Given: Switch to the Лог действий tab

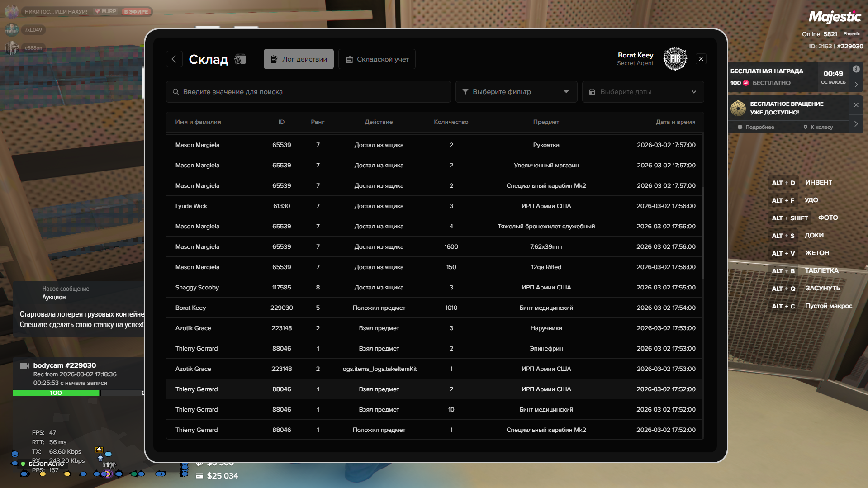Looking at the screenshot, I should pyautogui.click(x=299, y=59).
